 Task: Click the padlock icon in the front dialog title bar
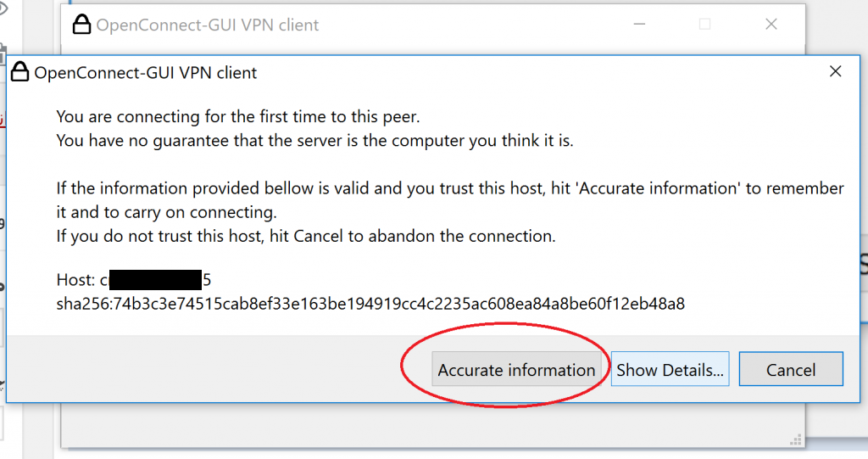[x=20, y=73]
